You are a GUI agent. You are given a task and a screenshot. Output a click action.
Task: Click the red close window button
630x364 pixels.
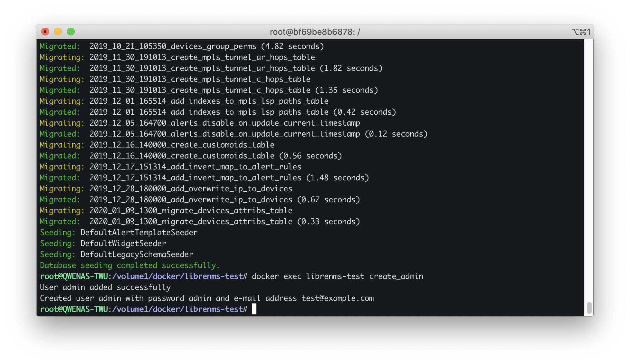point(45,32)
